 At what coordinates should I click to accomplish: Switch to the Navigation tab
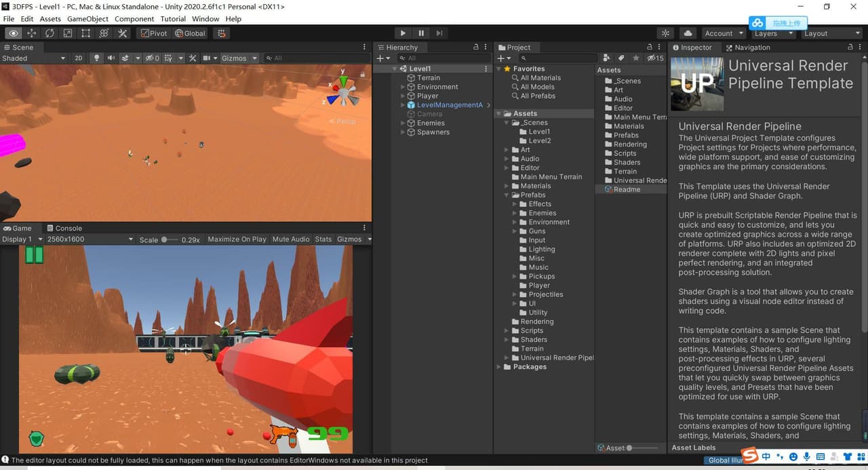747,47
